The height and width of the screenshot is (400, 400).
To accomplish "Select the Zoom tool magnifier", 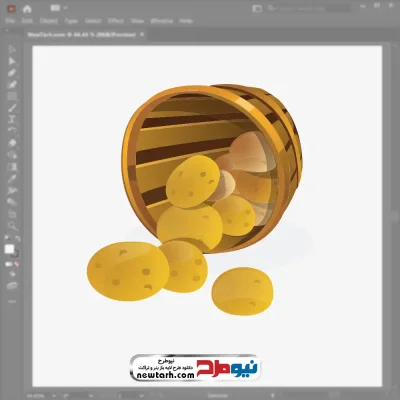I will pos(12,226).
